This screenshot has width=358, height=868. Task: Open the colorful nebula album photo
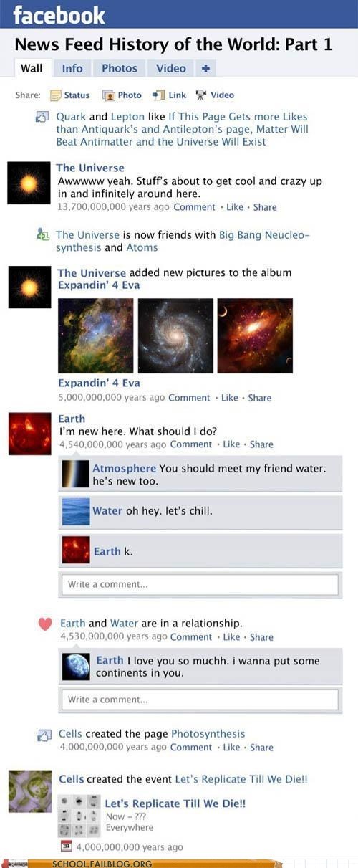[x=95, y=335]
